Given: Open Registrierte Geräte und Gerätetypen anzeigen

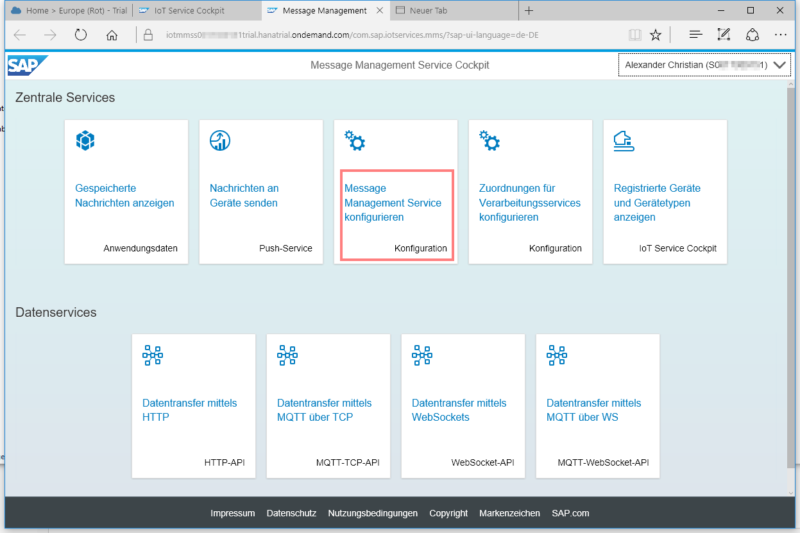Looking at the screenshot, I should 657,202.
